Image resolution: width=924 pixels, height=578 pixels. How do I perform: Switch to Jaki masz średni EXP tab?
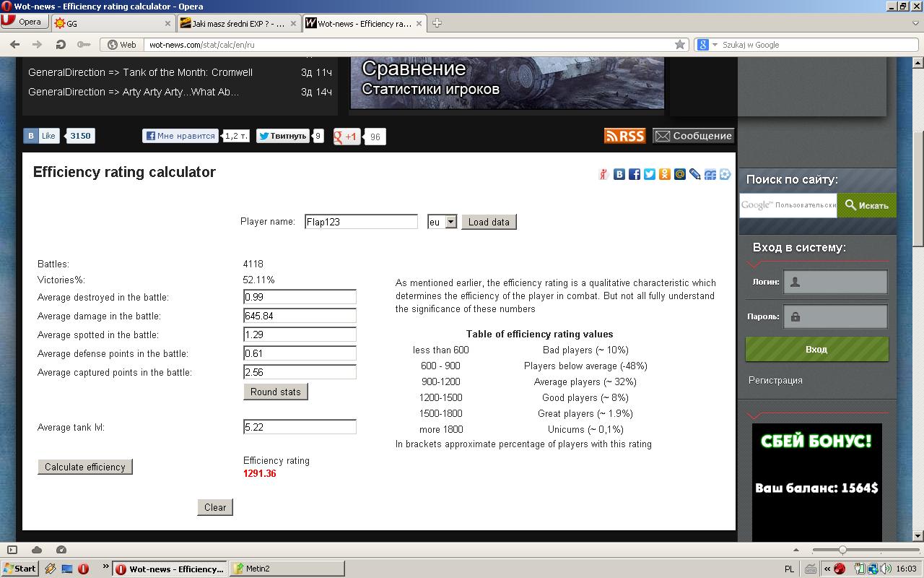(x=238, y=23)
